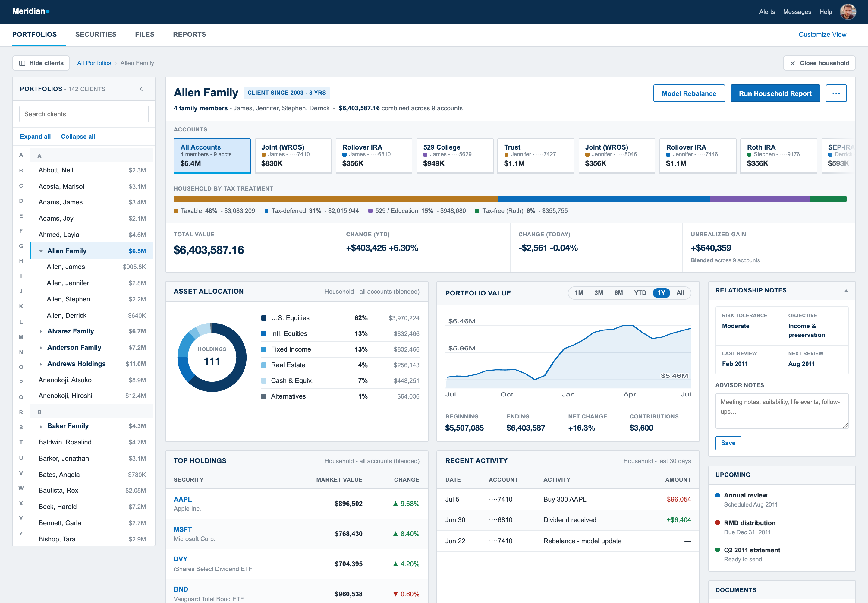Select the 3M chart range
The image size is (868, 603).
(x=598, y=293)
